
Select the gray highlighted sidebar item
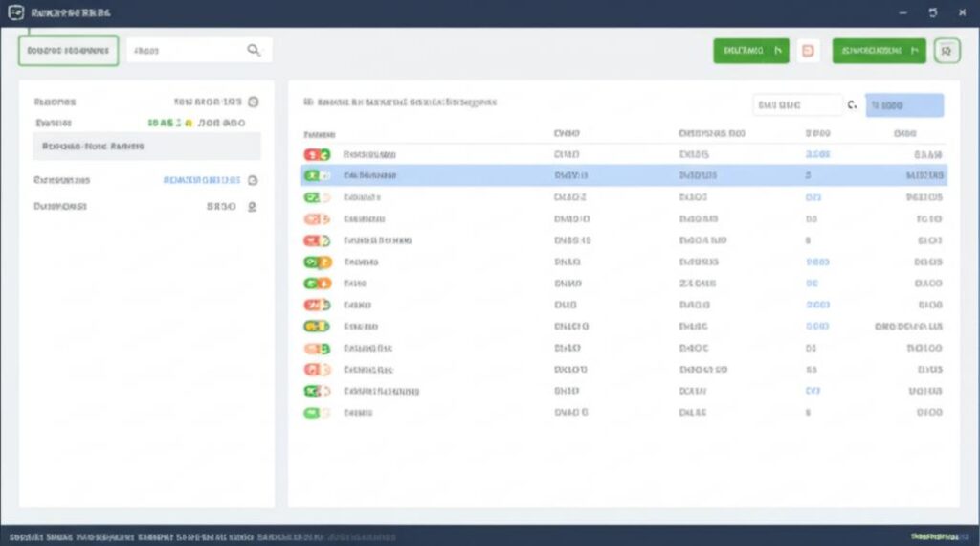[x=146, y=147]
